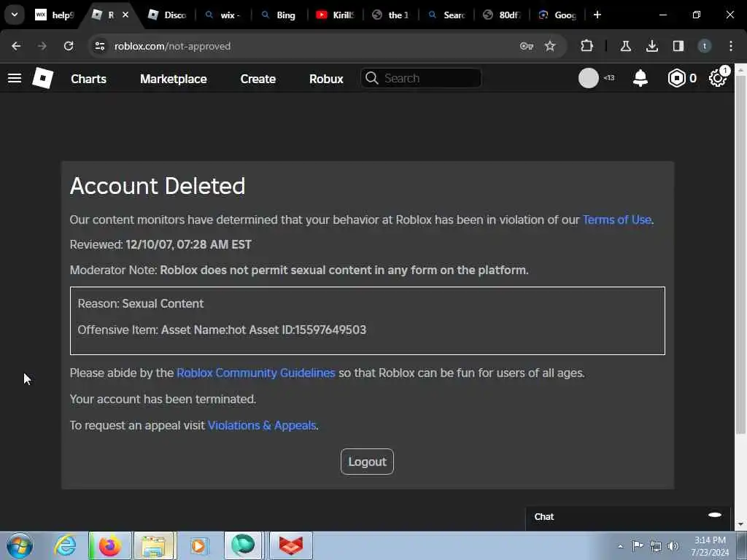747x560 pixels.
Task: Click the Roblox logo home icon
Action: (x=42, y=78)
